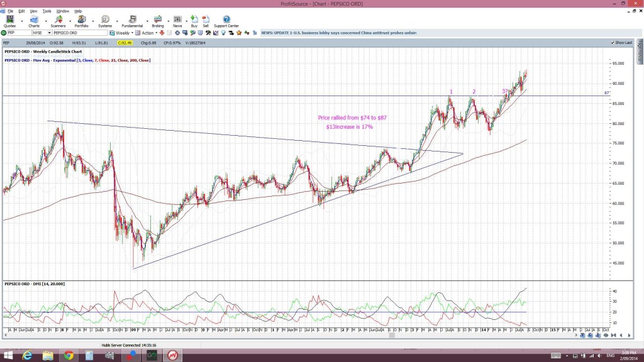The image size is (644, 362).
Task: Click the ProfitSource taskbar icon
Action: tap(172, 356)
